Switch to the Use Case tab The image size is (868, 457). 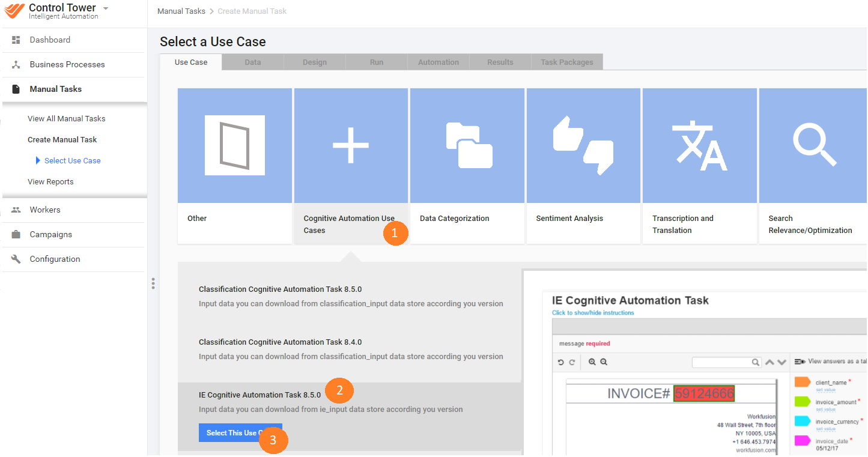click(191, 62)
